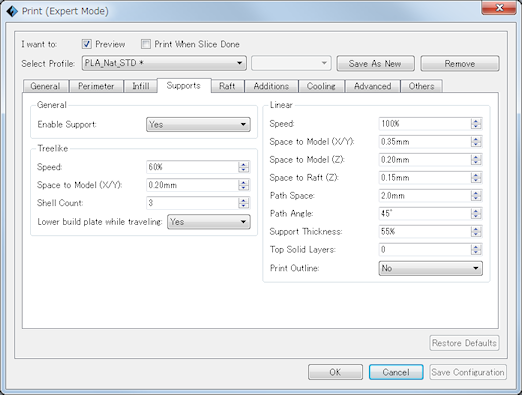Open the Cooling tab

[x=321, y=86]
